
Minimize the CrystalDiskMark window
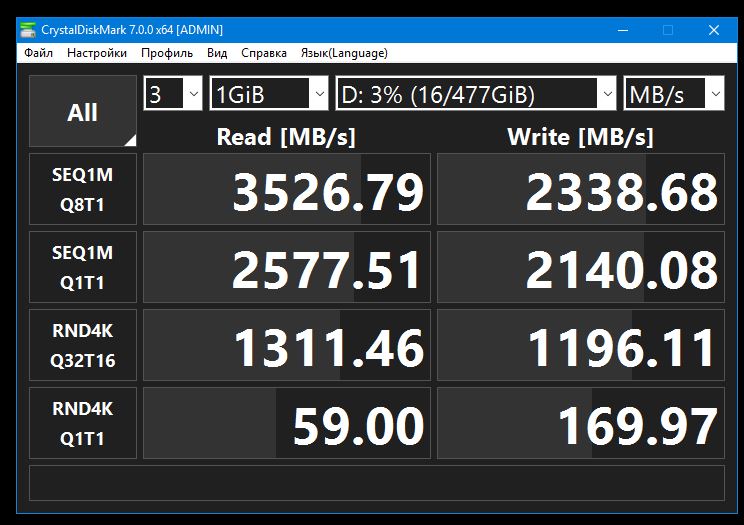[623, 30]
